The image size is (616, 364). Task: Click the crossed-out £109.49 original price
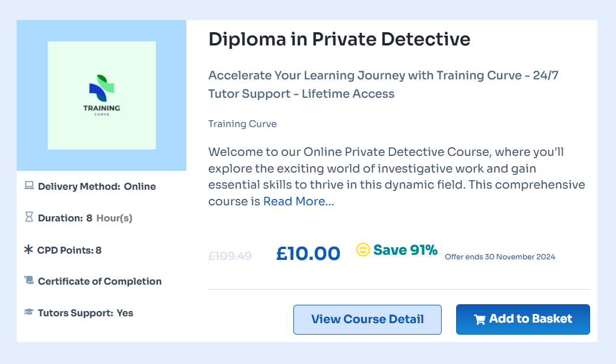230,256
